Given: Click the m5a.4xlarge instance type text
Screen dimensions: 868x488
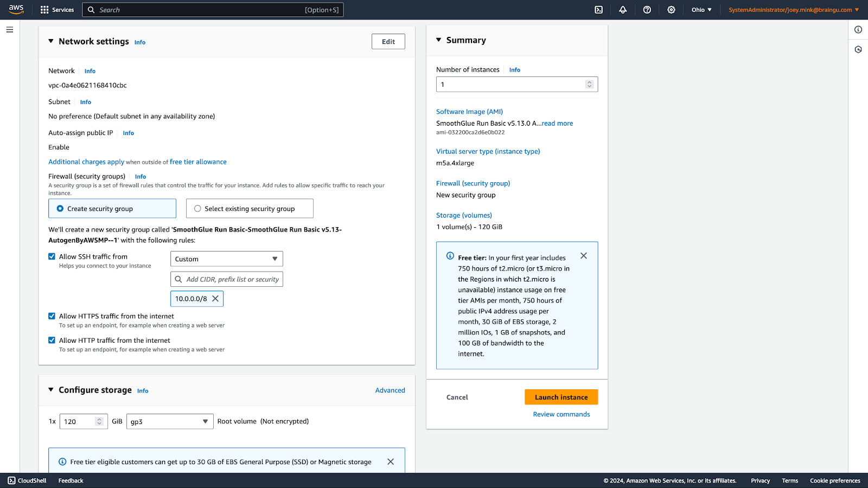Looking at the screenshot, I should pyautogui.click(x=455, y=163).
